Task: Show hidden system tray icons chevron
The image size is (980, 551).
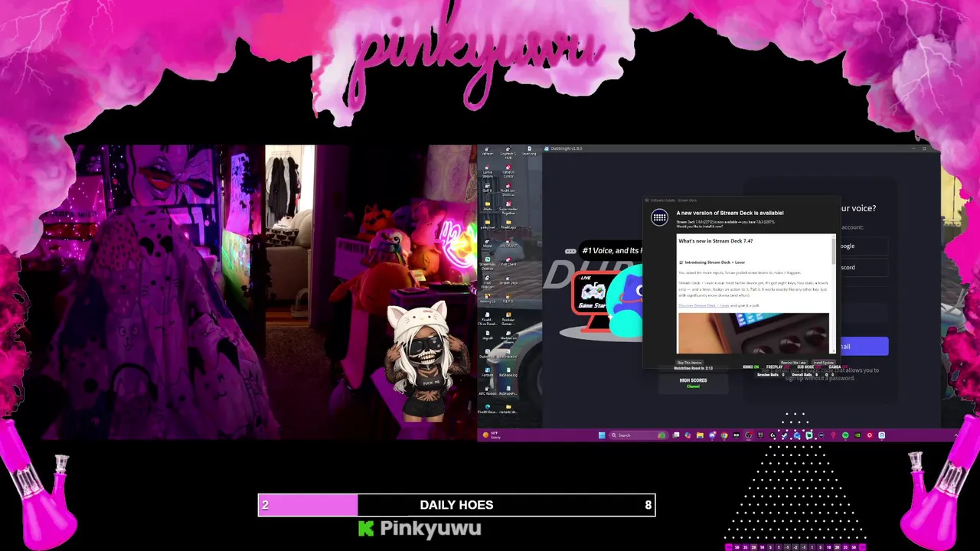Action: 956,435
